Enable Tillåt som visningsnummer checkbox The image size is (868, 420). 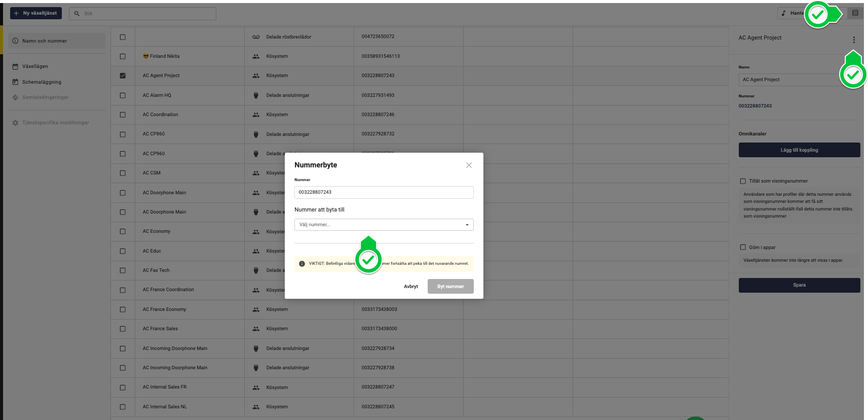coord(743,181)
